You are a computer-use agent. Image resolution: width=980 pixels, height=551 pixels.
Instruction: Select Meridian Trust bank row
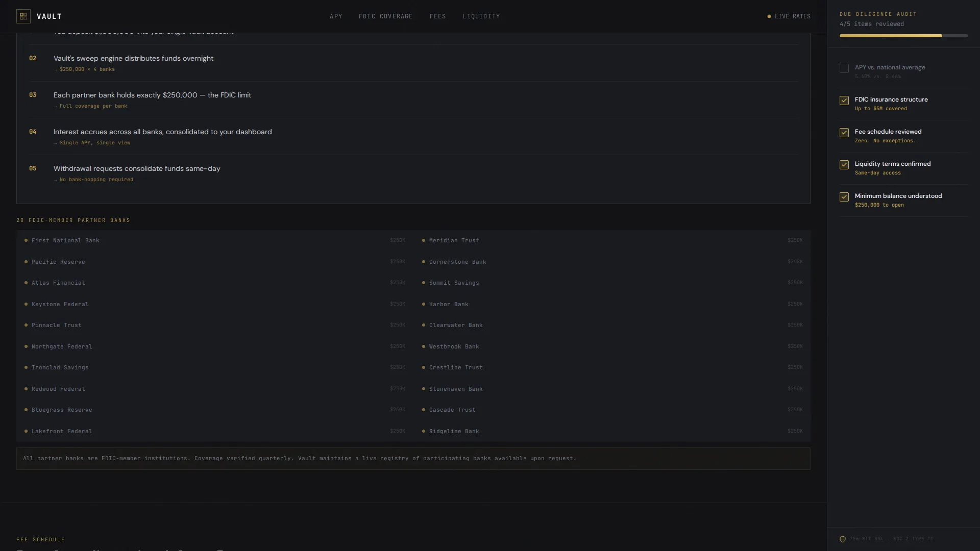pyautogui.click(x=612, y=240)
